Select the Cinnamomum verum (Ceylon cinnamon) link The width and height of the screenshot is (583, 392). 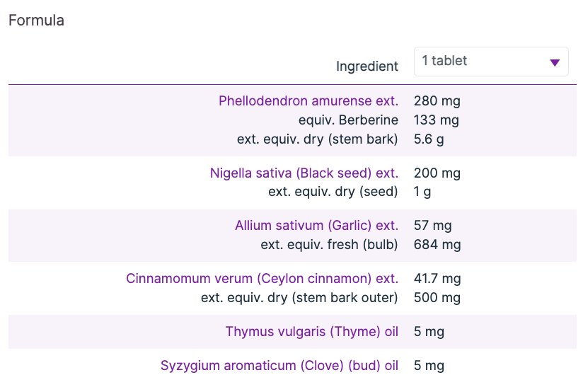262,279
